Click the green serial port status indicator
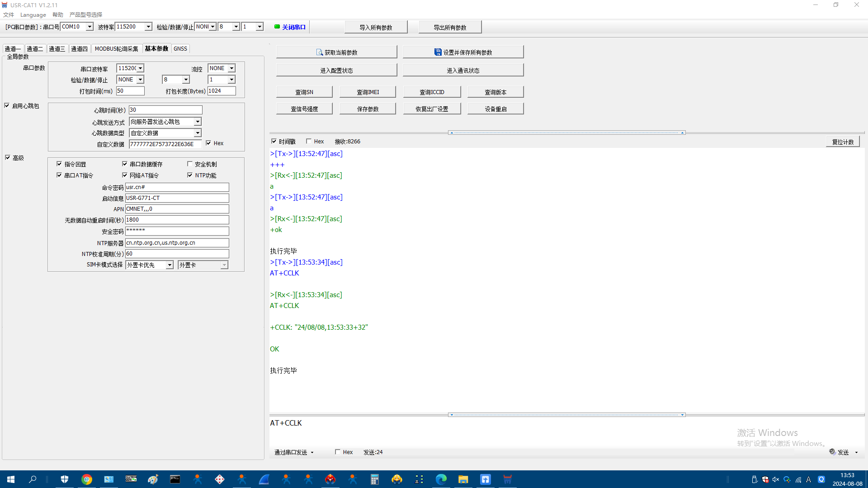The width and height of the screenshot is (868, 488). click(x=277, y=27)
